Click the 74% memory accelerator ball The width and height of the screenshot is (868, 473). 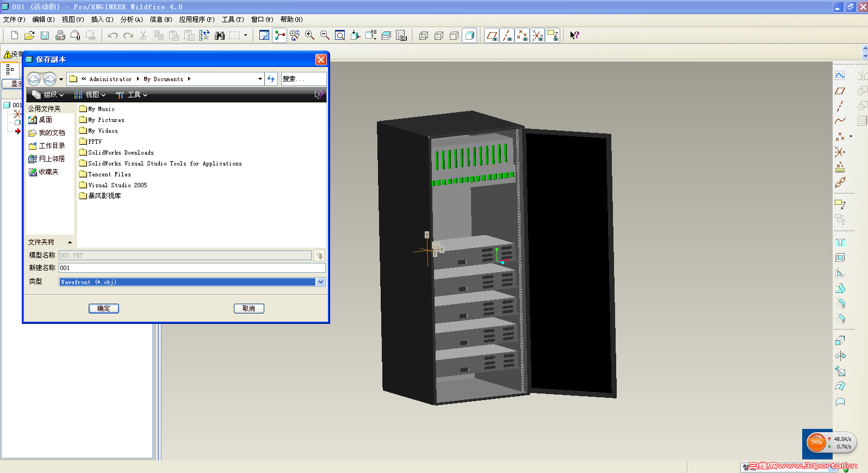[816, 443]
